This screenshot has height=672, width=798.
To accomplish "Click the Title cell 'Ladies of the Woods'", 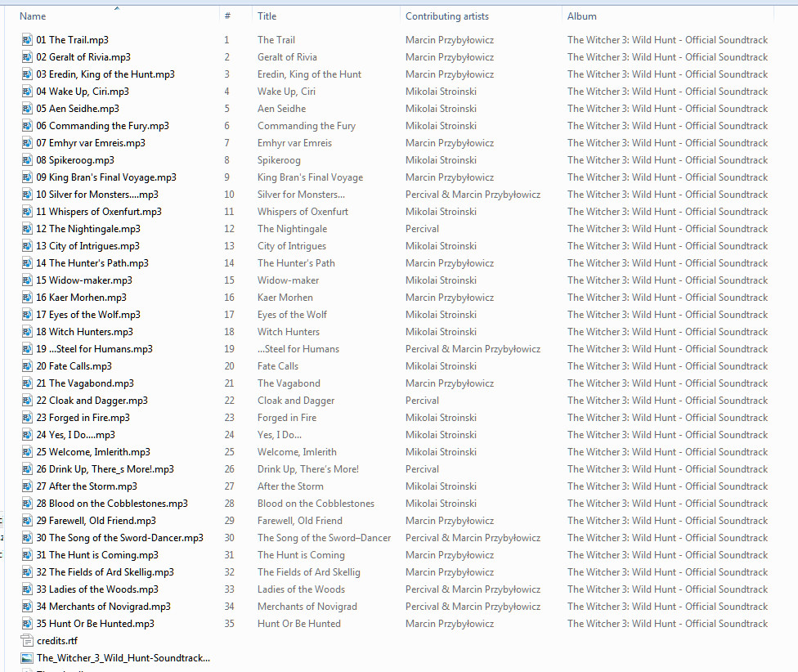I will pyautogui.click(x=301, y=589).
